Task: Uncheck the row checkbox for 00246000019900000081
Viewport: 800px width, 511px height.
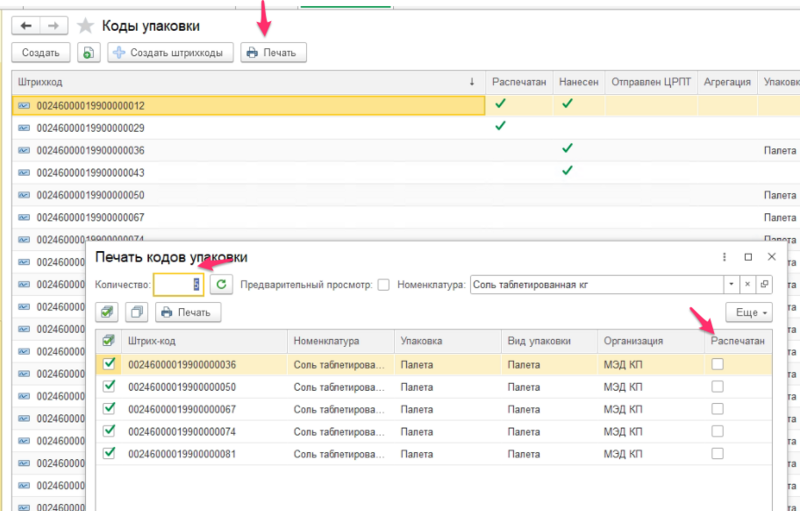Action: [109, 453]
